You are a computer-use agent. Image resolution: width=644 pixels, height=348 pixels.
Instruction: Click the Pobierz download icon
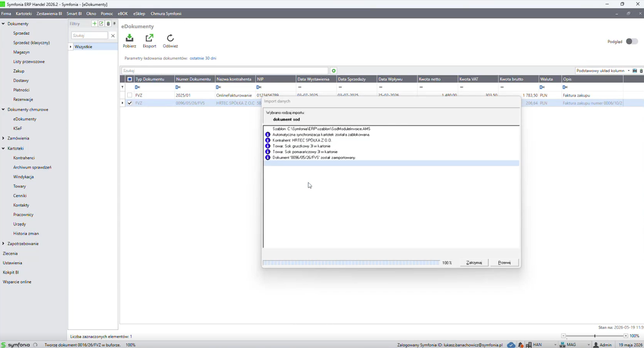click(129, 38)
